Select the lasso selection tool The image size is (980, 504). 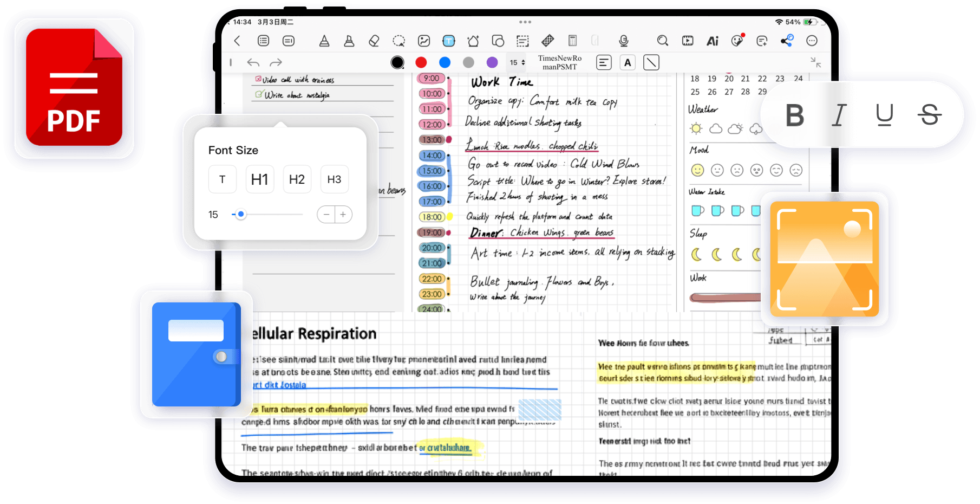[399, 41]
